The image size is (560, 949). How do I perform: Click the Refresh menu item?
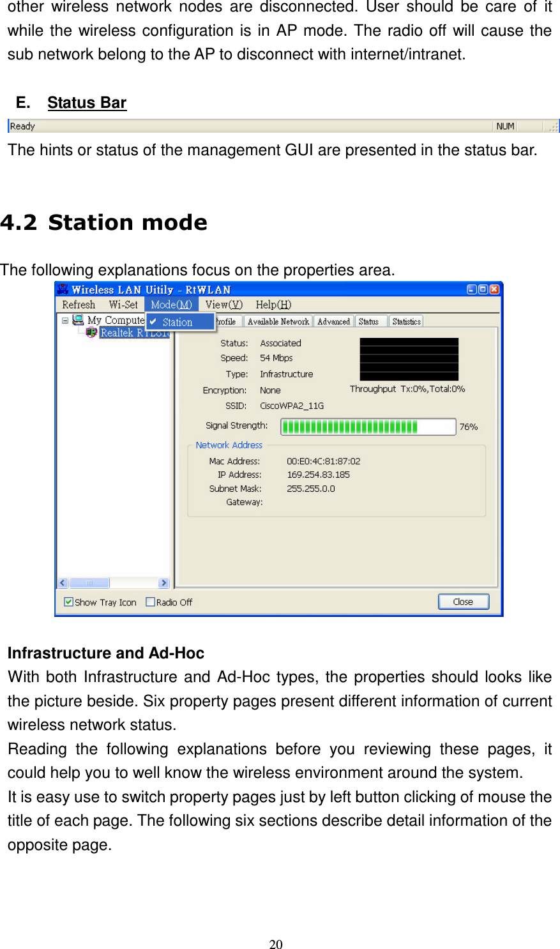[78, 305]
